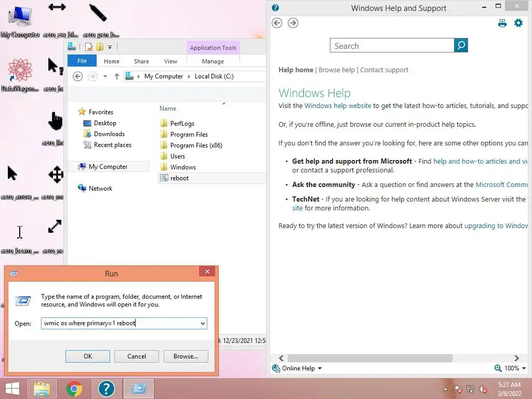Select Program Files (x86) folder
The height and width of the screenshot is (399, 532).
coord(196,145)
